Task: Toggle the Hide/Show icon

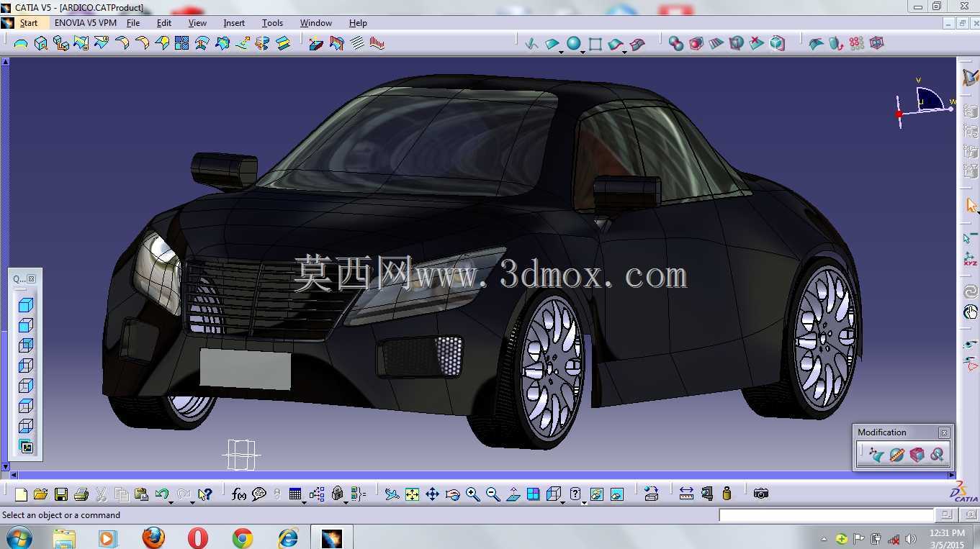Action: tap(597, 494)
